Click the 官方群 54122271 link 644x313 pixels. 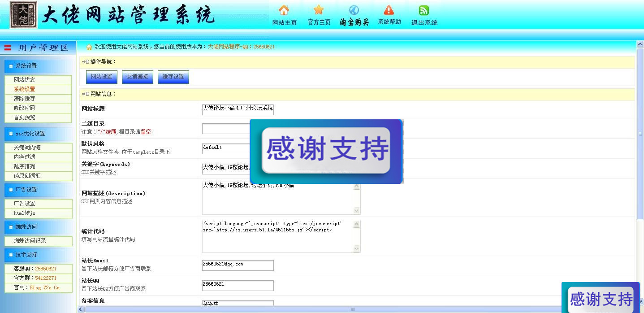click(x=46, y=278)
